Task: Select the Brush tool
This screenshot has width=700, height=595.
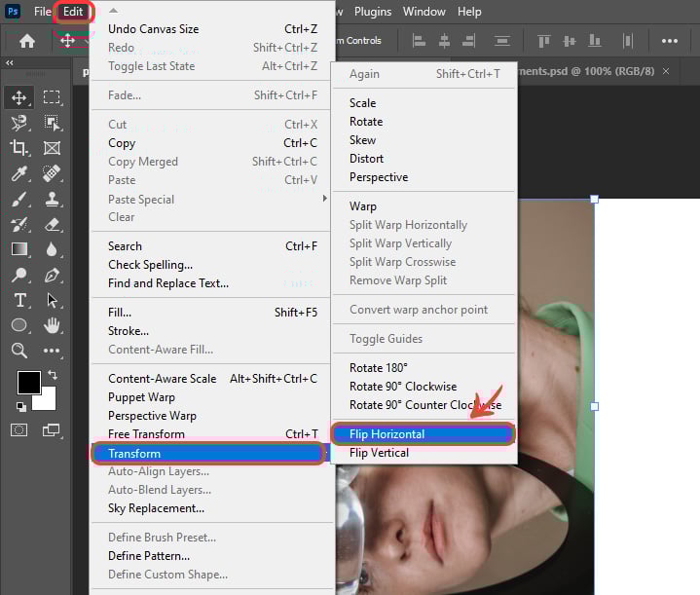Action: [x=18, y=199]
